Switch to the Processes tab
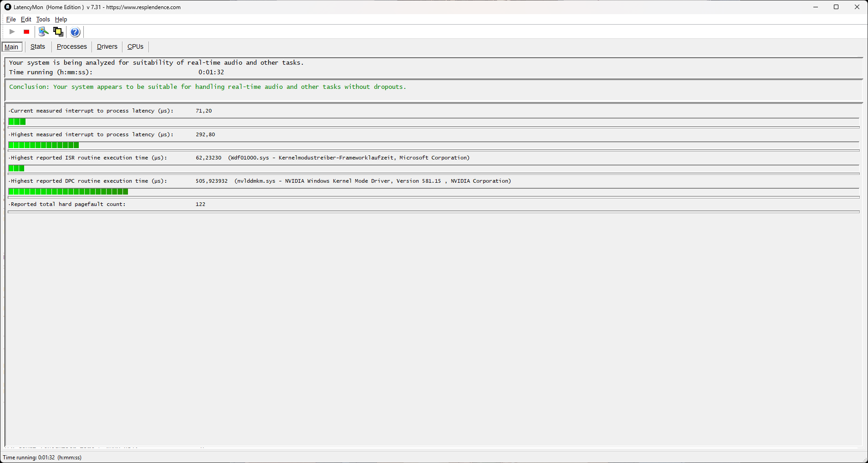This screenshot has width=868, height=463. [x=71, y=46]
